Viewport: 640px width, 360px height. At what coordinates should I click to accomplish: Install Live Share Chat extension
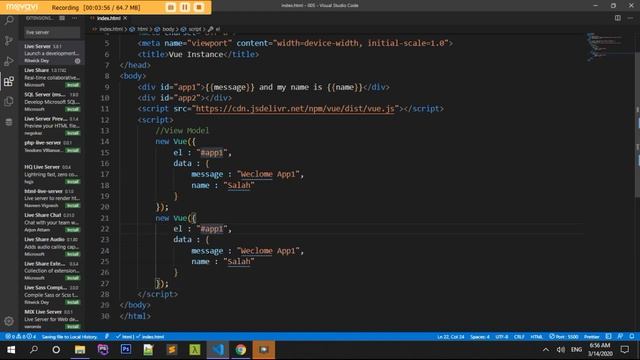click(x=73, y=230)
